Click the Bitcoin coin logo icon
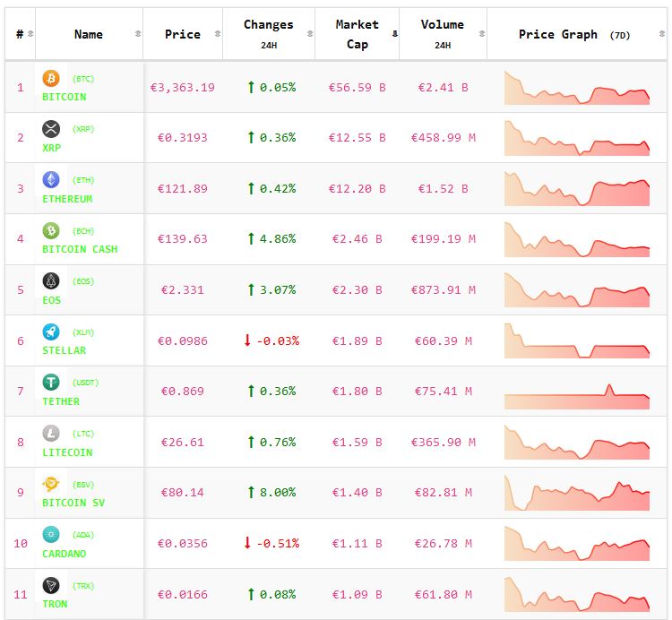This screenshot has width=672, height=620. click(51, 79)
